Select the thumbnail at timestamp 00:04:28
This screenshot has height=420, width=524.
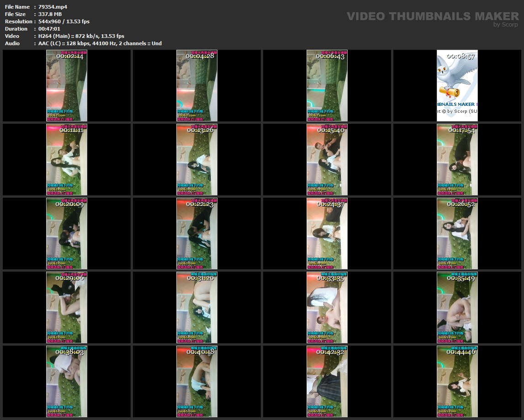(x=197, y=85)
